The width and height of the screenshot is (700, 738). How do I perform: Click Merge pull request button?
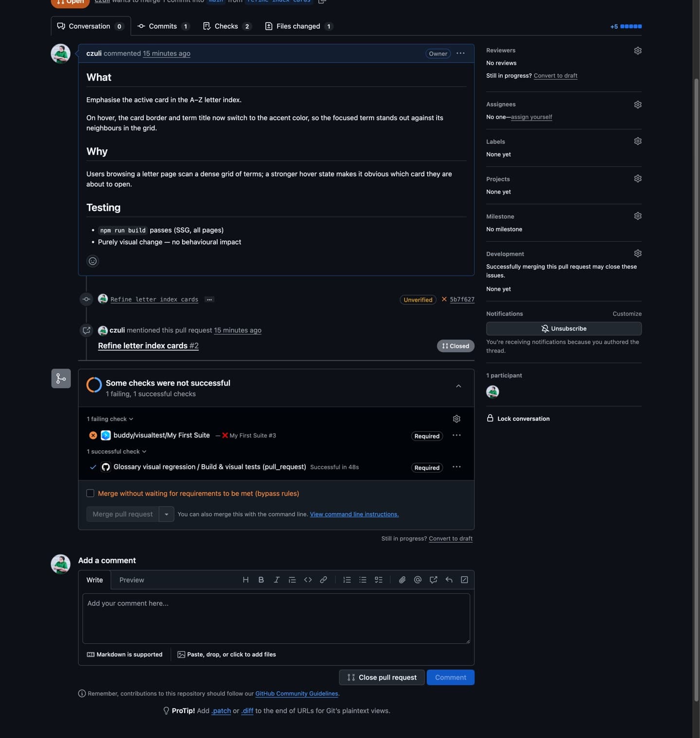click(122, 514)
